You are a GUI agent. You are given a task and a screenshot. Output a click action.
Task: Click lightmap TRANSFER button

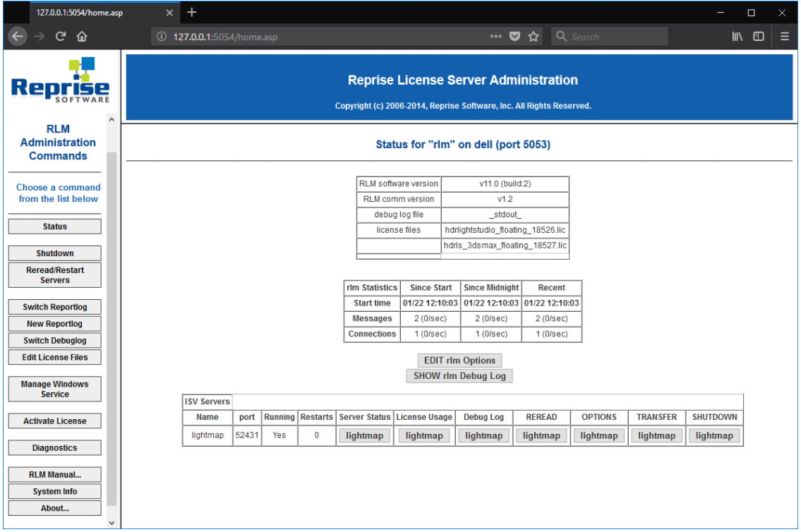tap(657, 435)
